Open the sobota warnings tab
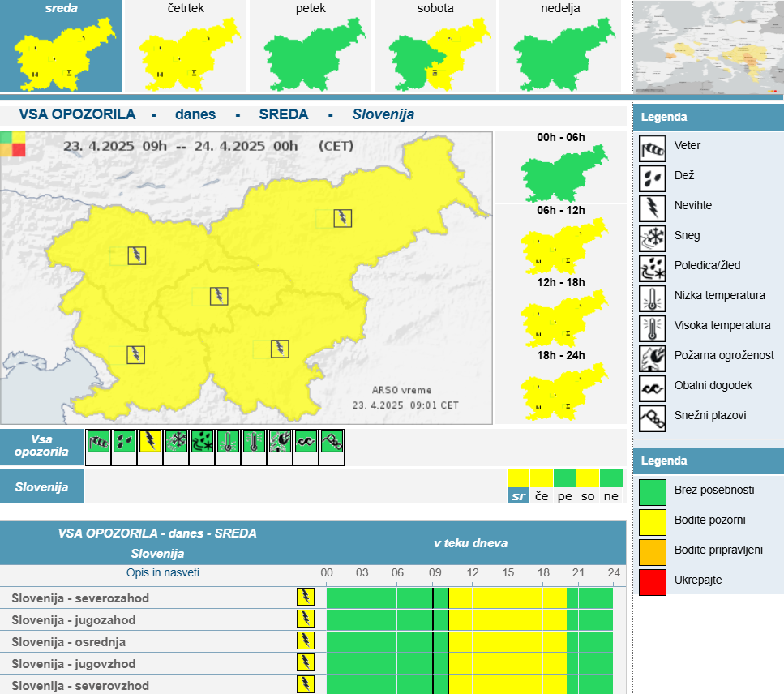Viewport: 784px width, 694px height. (435, 46)
